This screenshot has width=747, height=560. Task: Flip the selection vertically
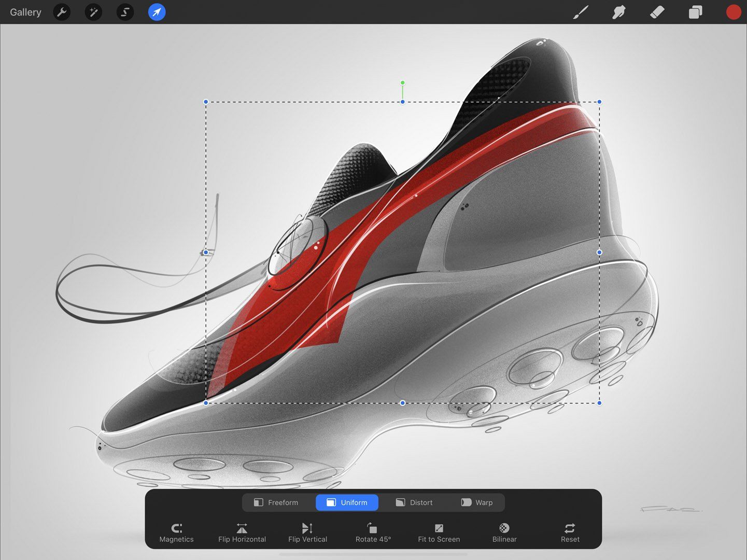coord(307,533)
